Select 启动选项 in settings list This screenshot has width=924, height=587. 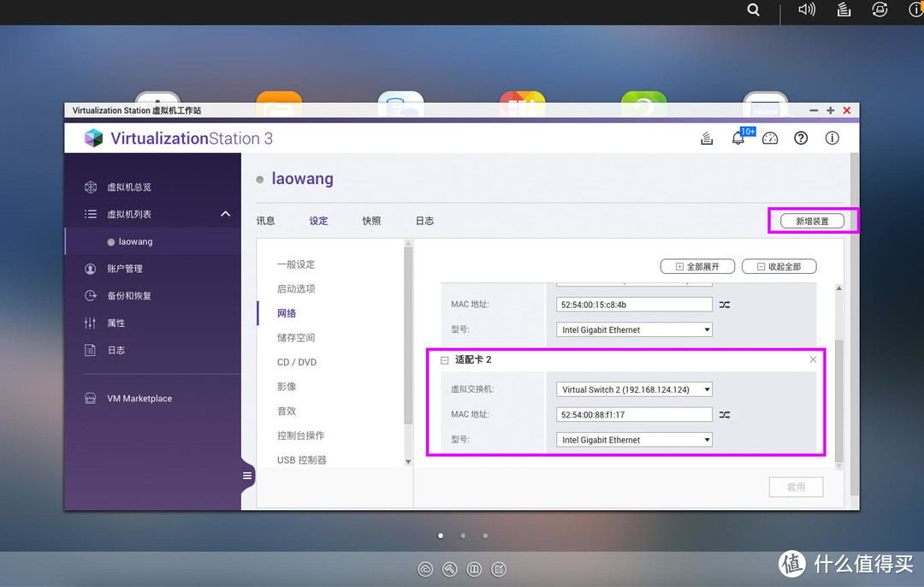(296, 288)
